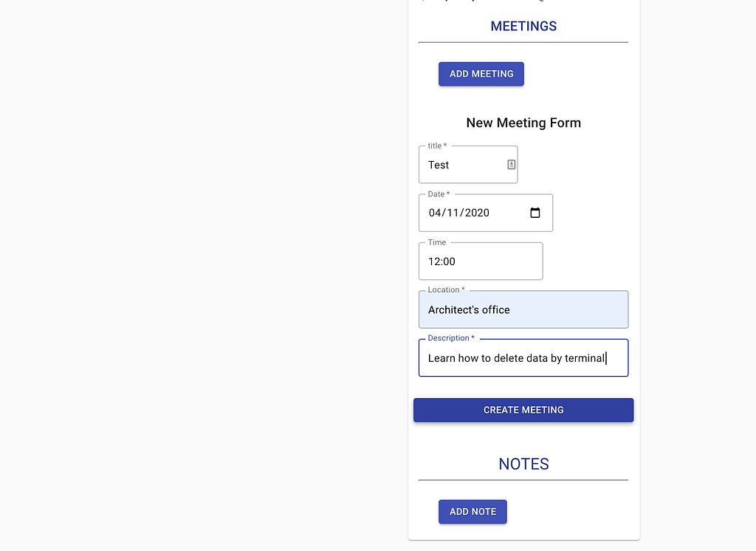Select the NOTES section heading
This screenshot has height=551, width=756.
click(523, 464)
